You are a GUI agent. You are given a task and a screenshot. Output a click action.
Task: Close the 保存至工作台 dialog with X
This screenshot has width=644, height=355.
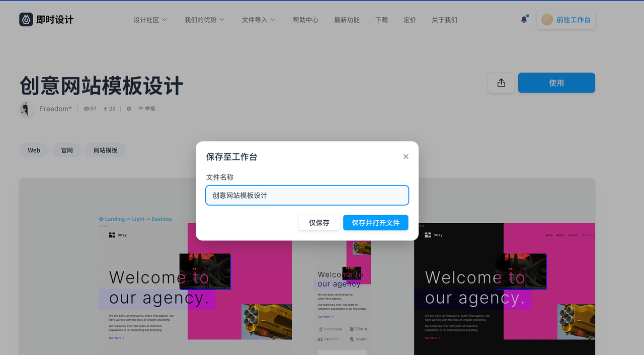[x=406, y=157]
